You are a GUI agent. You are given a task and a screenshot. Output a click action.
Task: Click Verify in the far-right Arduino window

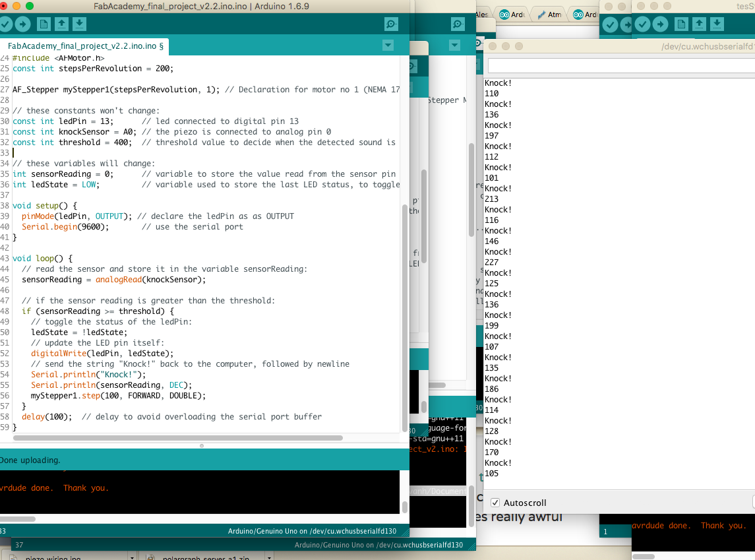coord(642,24)
